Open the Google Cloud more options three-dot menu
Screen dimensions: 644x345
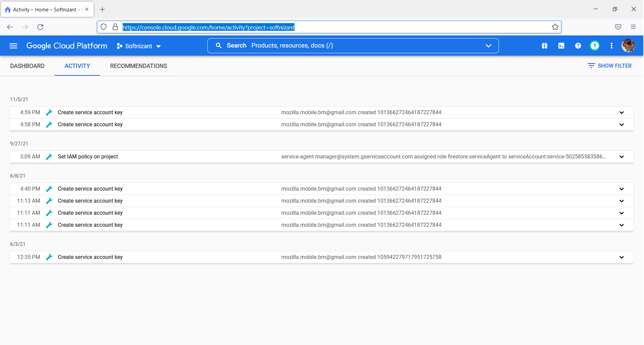pos(611,46)
